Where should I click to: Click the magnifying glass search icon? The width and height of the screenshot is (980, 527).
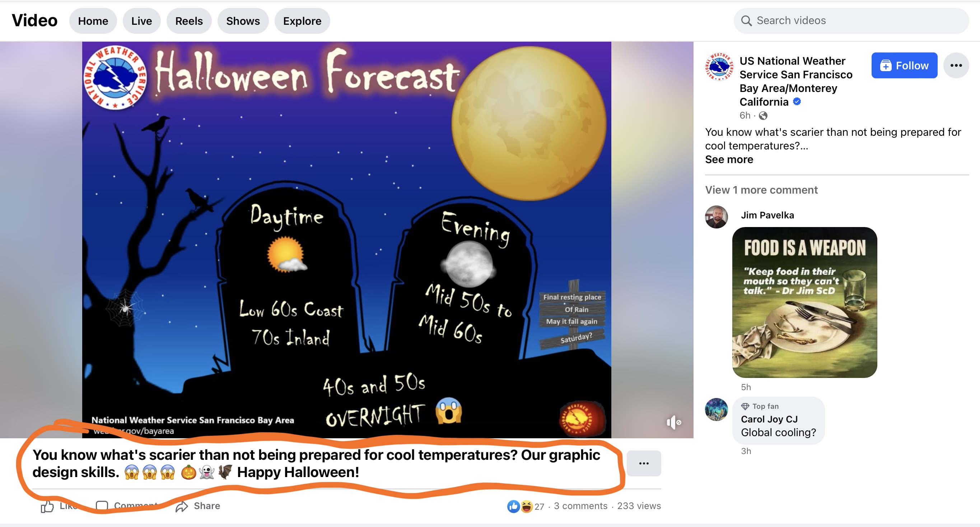click(x=746, y=20)
